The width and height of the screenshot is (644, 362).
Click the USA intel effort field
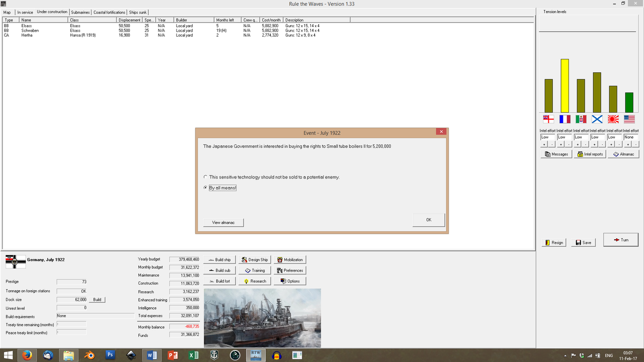click(631, 137)
